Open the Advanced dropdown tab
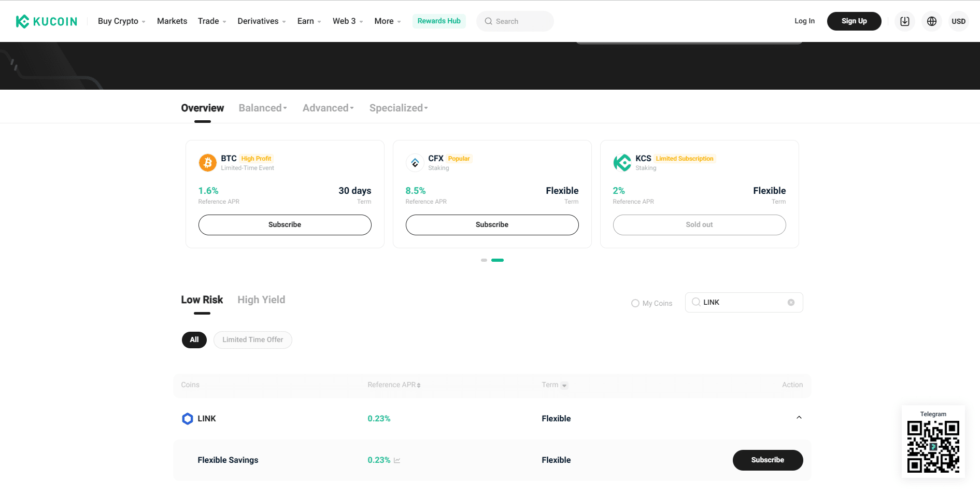The height and width of the screenshot is (496, 980). 328,108
